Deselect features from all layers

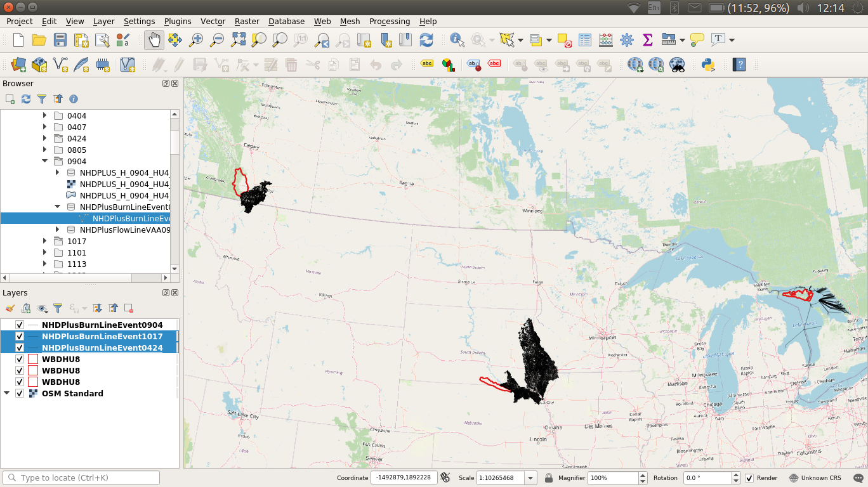[x=565, y=40]
